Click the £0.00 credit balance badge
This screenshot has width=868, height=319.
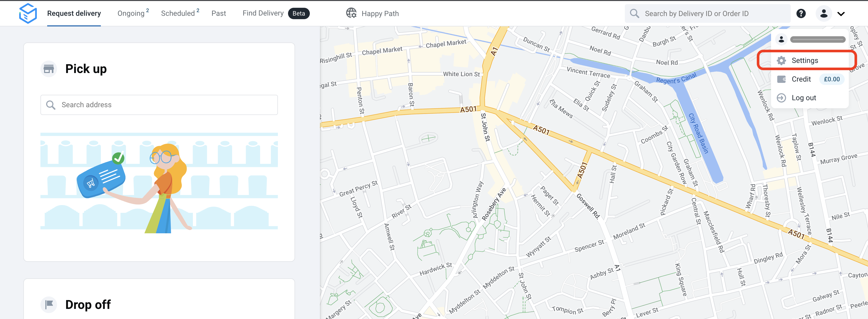click(832, 79)
